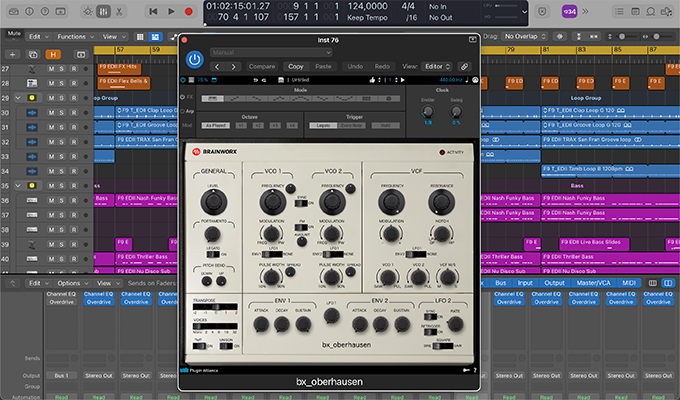Toggle the plugin power bypass button
The height and width of the screenshot is (400, 680).
click(x=194, y=59)
